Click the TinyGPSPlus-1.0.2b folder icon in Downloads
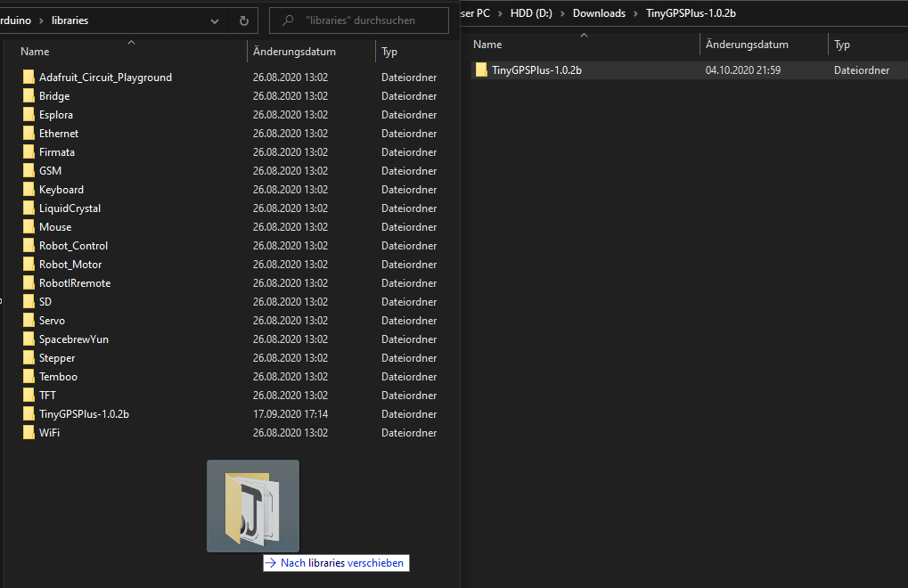Screen dimensions: 908x588 pyautogui.click(x=481, y=70)
